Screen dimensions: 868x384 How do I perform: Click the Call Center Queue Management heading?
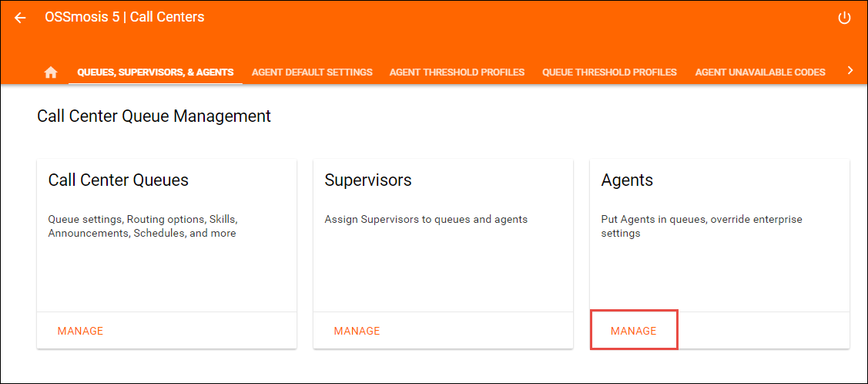154,116
